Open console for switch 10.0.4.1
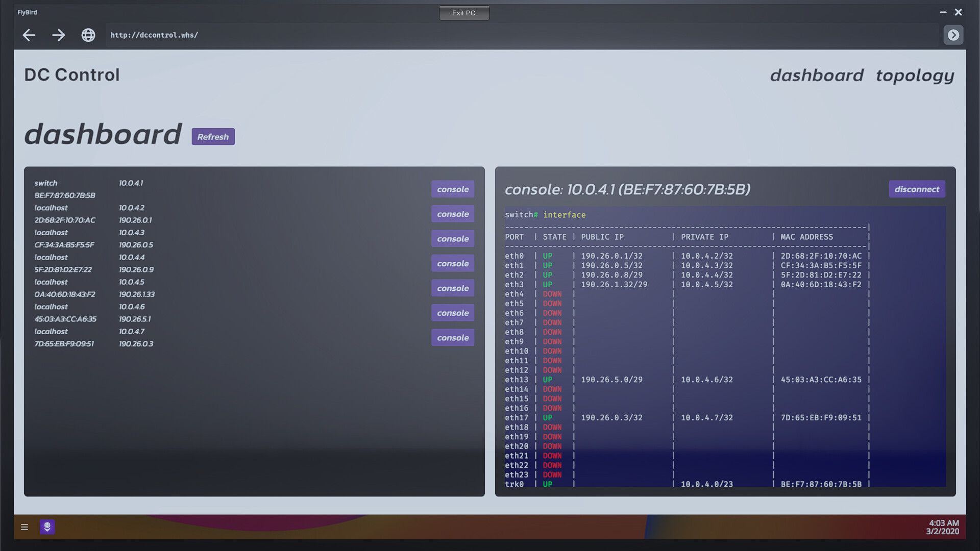Screen dimensions: 980x551 452,189
